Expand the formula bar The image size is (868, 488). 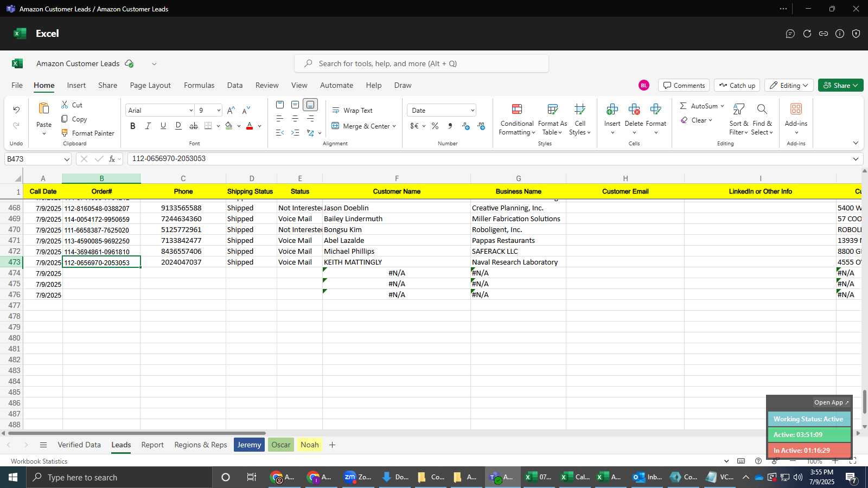856,159
